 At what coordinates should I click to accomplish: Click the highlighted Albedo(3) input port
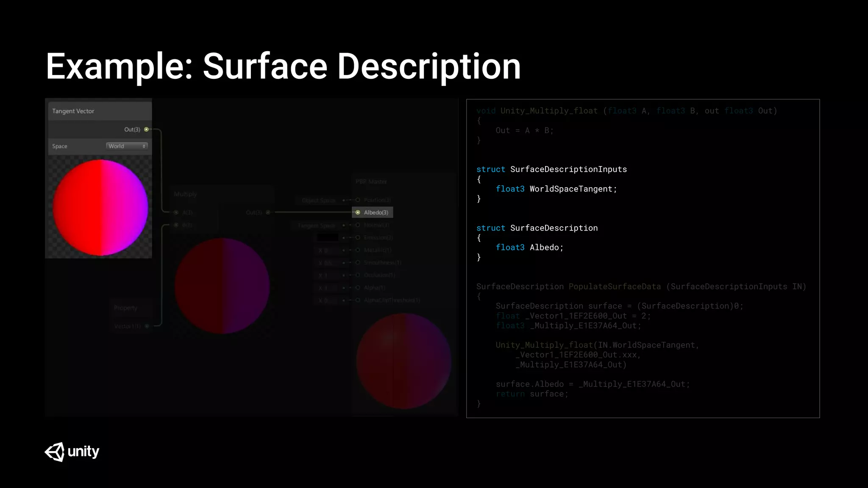358,212
